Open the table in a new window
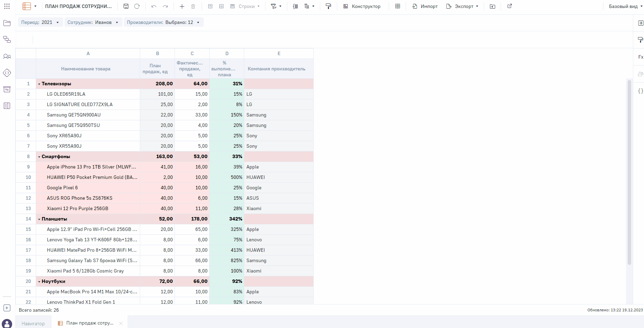644x328 pixels. coord(510,6)
